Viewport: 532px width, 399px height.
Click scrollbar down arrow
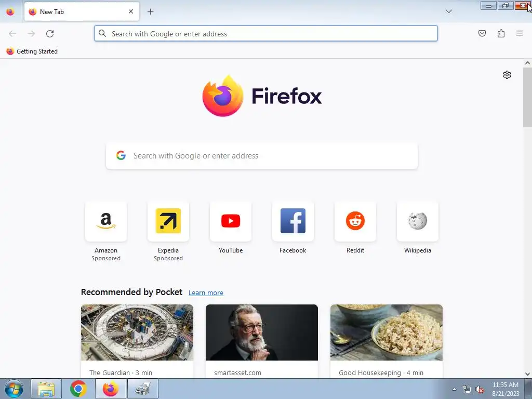coord(527,374)
